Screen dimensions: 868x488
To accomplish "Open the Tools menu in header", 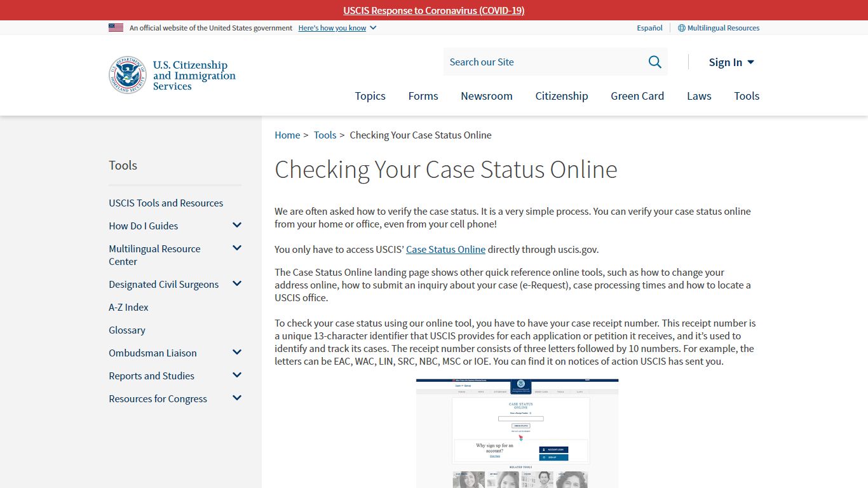I will (747, 96).
